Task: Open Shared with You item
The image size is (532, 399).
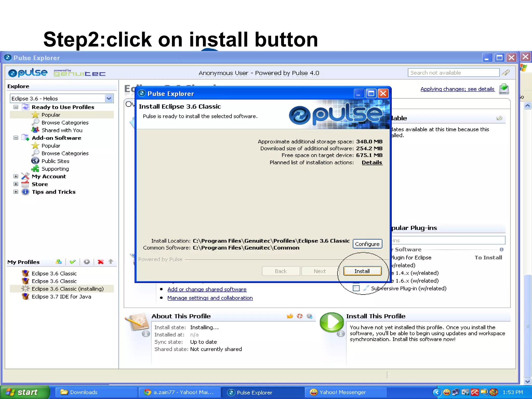Action: pos(62,130)
